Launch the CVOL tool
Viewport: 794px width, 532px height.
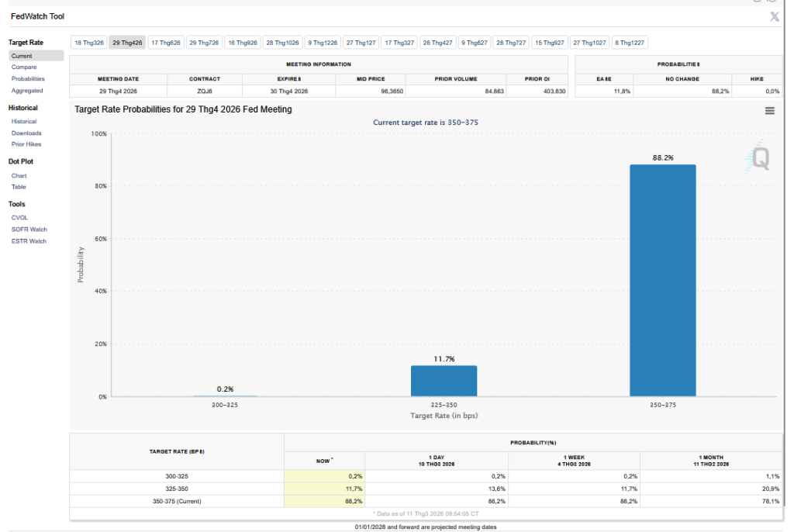tap(19, 218)
